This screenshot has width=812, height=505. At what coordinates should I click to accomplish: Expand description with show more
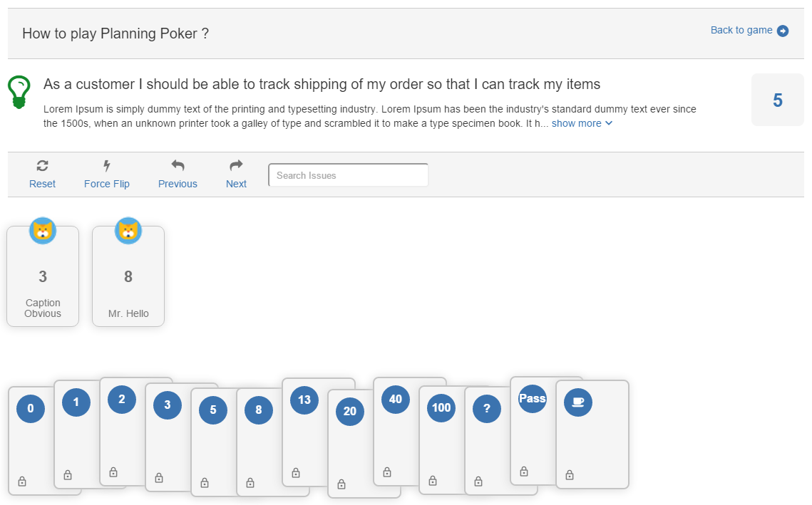pyautogui.click(x=582, y=123)
